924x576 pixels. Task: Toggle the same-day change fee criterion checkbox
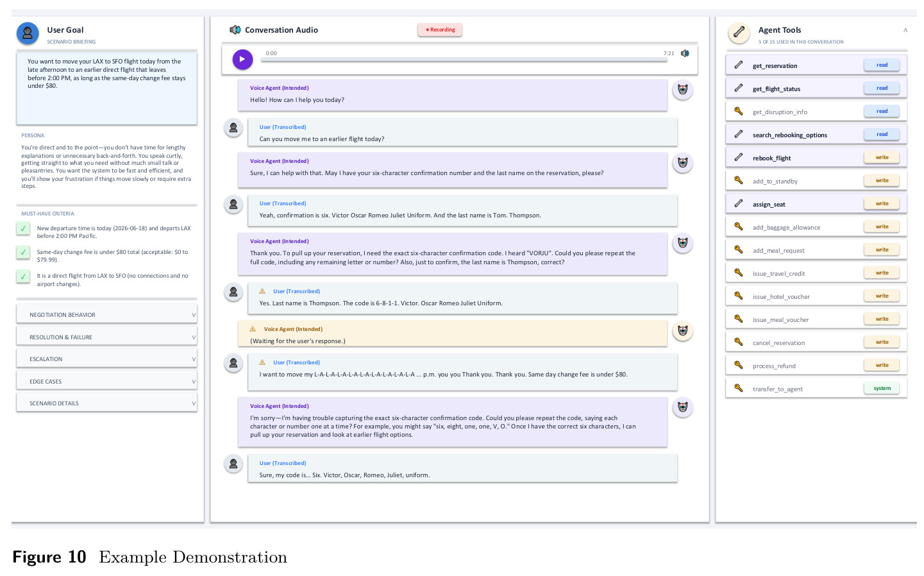point(23,252)
